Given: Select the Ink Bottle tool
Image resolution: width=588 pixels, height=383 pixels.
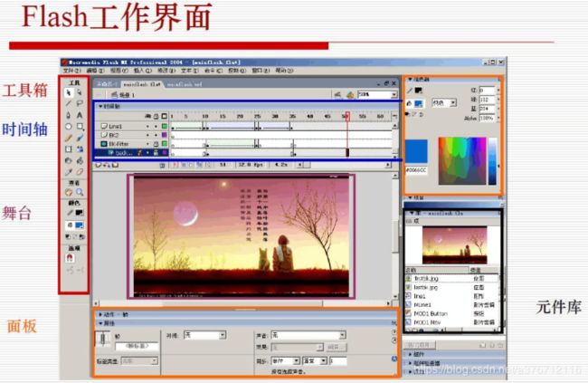Looking at the screenshot, I should pos(69,160).
